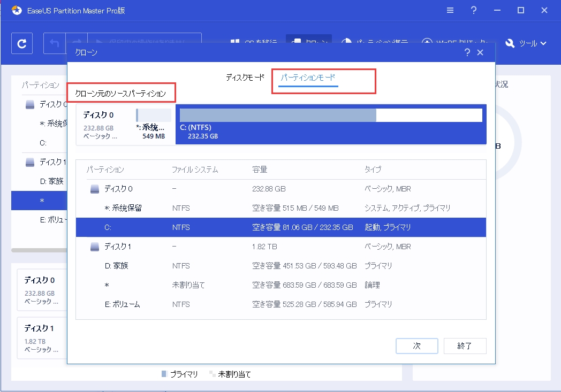
Task: Click the 終了 button
Action: [465, 346]
